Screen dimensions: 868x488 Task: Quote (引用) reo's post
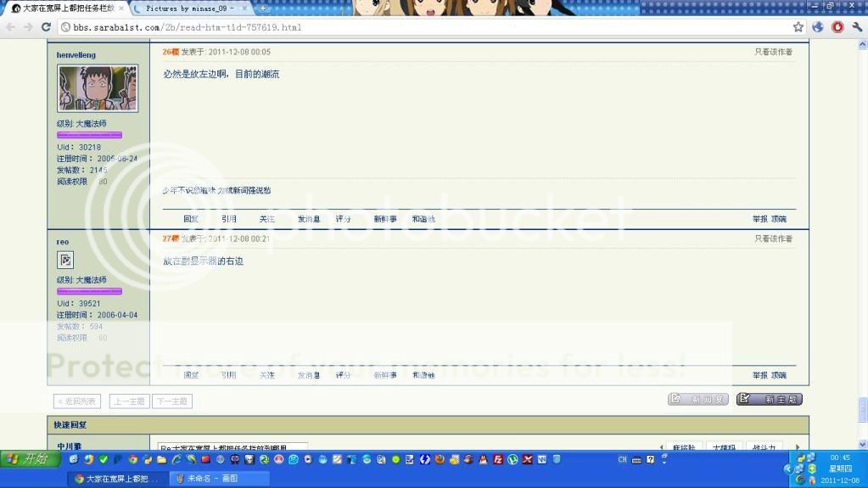[x=228, y=375]
